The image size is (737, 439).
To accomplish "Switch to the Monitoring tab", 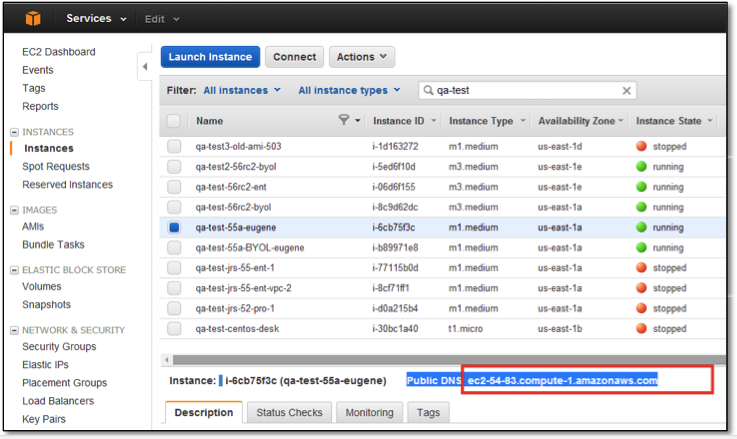I will pyautogui.click(x=369, y=412).
